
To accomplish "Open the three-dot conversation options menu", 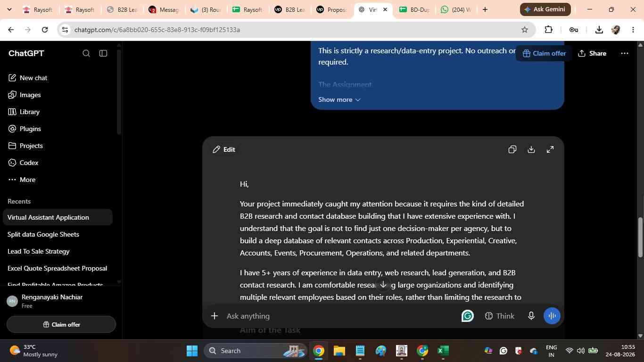I will click(625, 53).
